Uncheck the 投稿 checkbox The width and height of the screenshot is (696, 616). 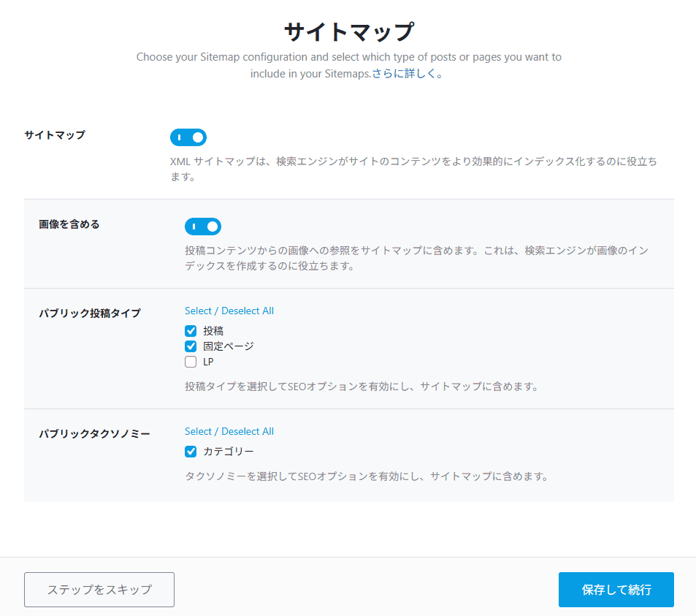tap(191, 330)
